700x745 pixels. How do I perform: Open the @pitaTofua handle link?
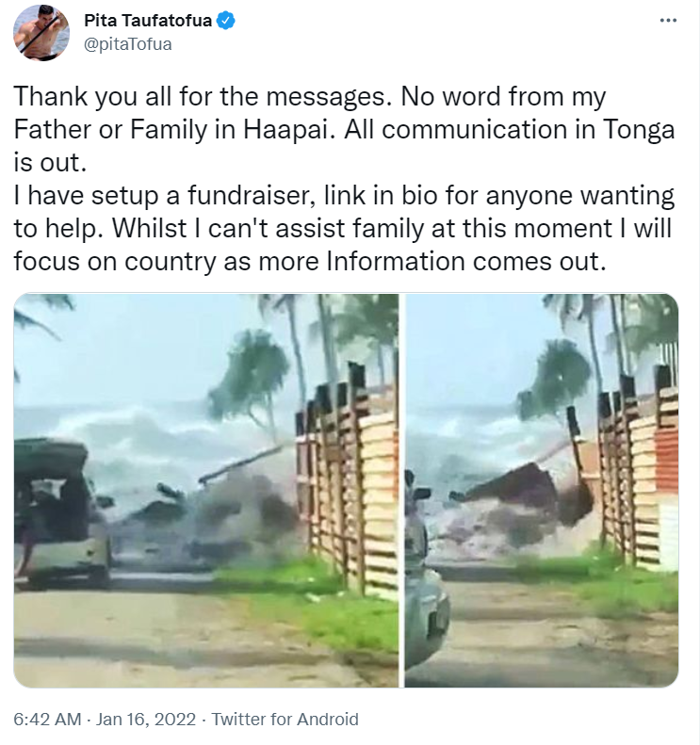128,44
